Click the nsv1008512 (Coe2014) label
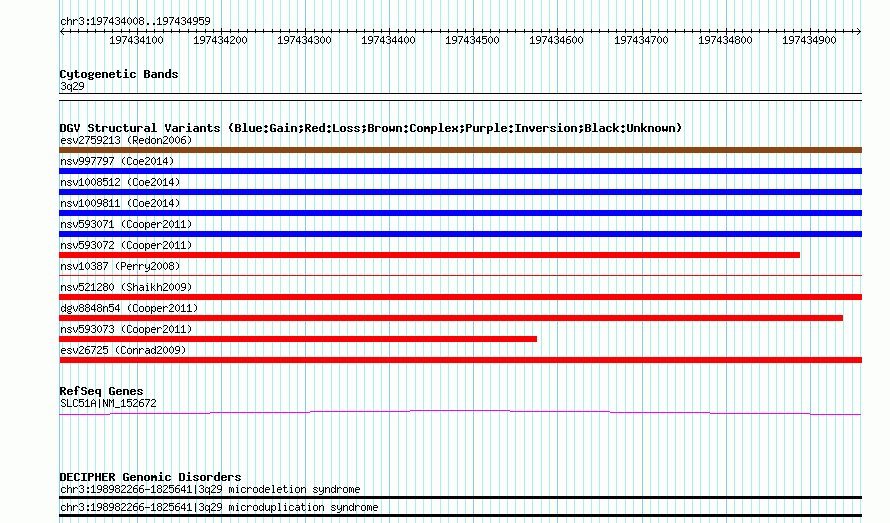 tap(120, 182)
